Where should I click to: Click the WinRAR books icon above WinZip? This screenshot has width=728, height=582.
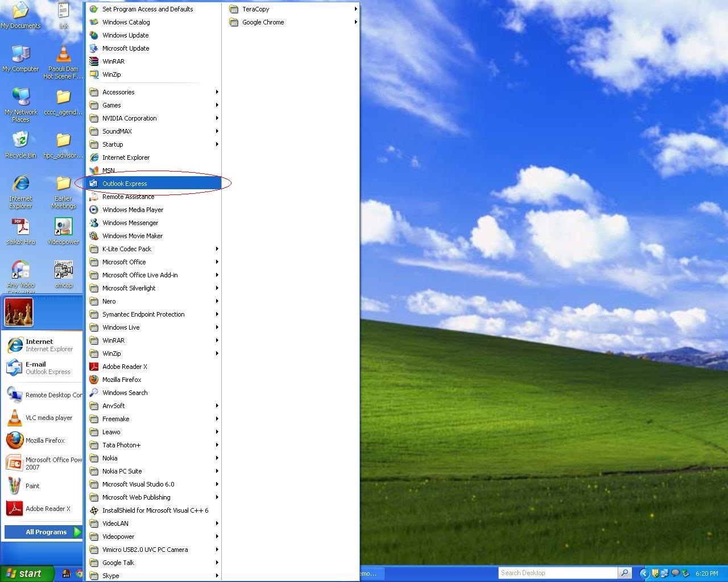(x=94, y=61)
